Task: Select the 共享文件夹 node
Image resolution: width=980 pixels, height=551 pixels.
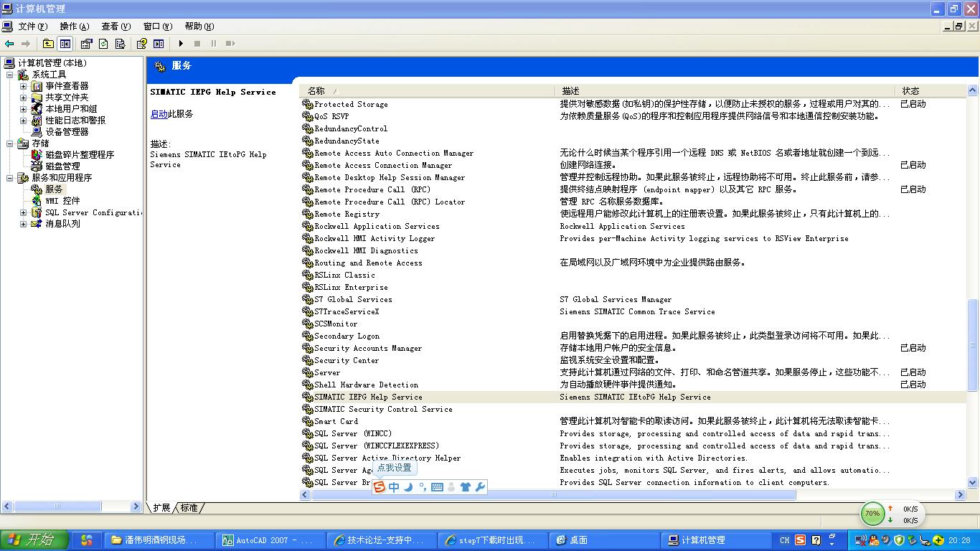Action: click(67, 98)
